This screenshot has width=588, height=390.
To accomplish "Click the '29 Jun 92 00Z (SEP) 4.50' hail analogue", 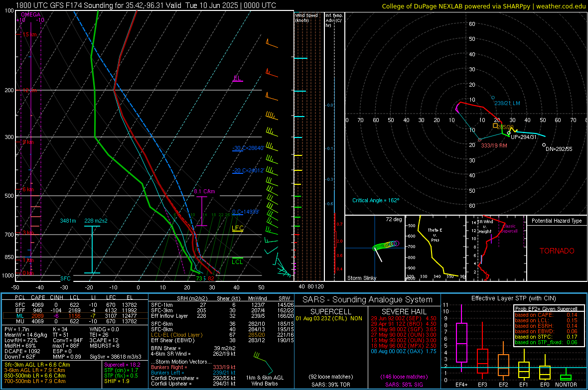I will pyautogui.click(x=404, y=318).
